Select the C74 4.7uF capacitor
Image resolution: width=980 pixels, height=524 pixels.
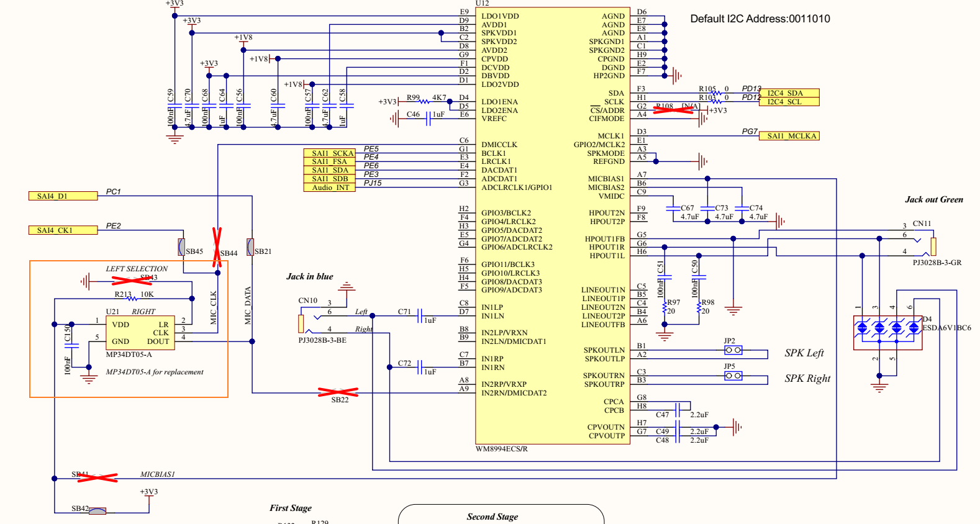742,209
